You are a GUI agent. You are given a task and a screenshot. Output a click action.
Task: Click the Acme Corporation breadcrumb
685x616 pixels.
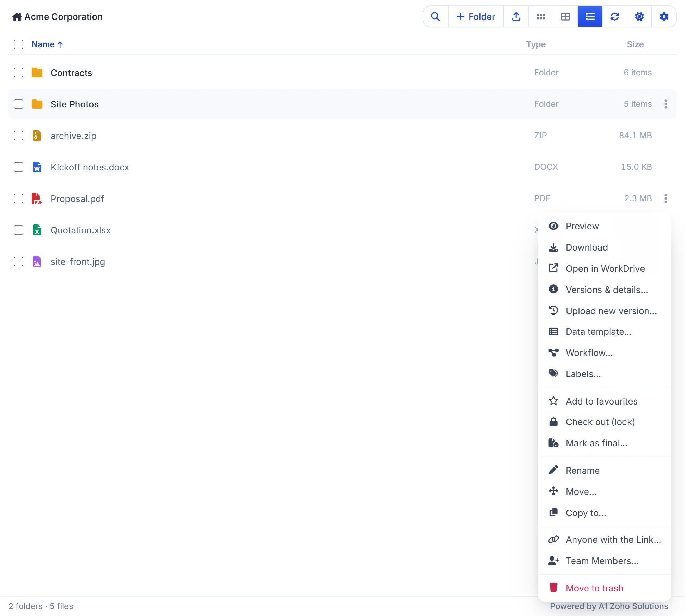click(x=64, y=17)
